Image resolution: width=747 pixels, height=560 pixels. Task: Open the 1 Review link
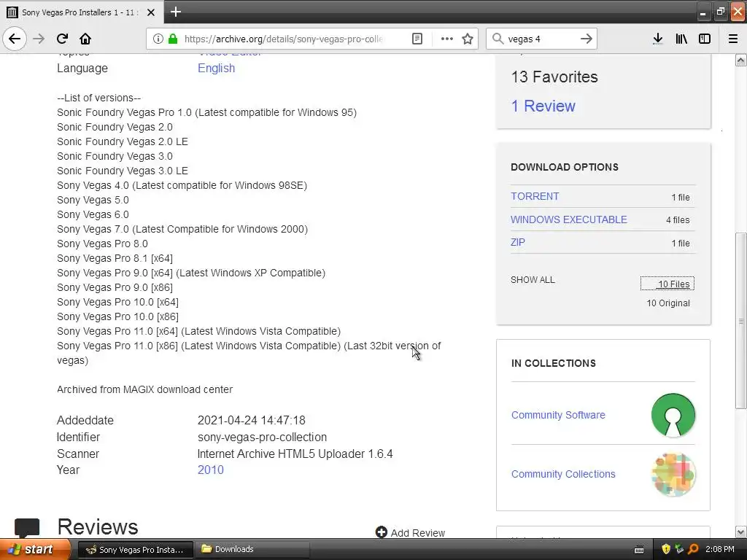pos(543,106)
